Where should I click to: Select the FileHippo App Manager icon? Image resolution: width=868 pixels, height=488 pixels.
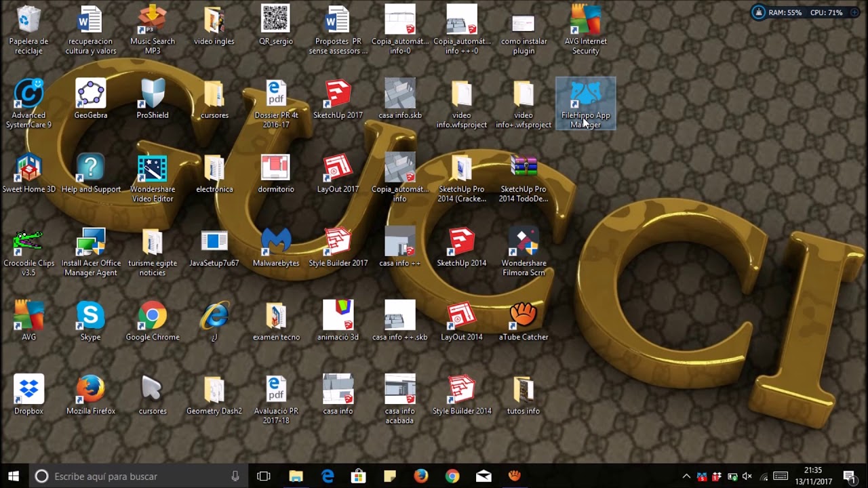tap(585, 104)
